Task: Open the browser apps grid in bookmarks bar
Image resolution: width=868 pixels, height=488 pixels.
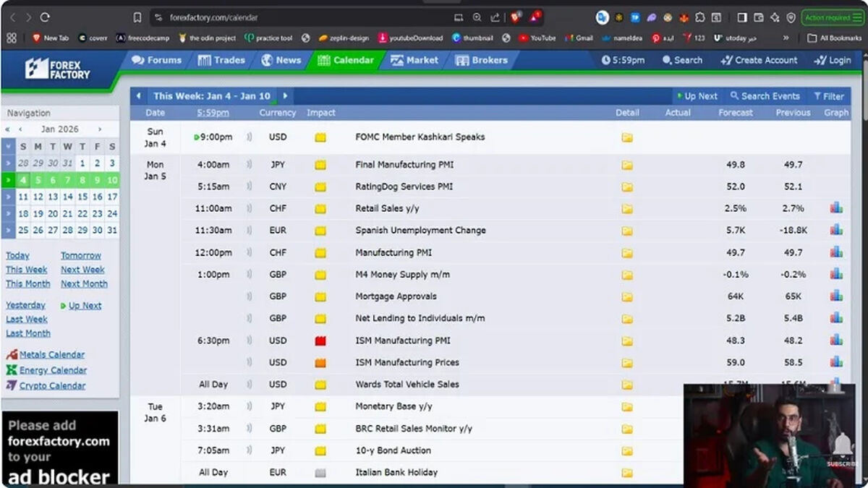Action: pos(11,38)
